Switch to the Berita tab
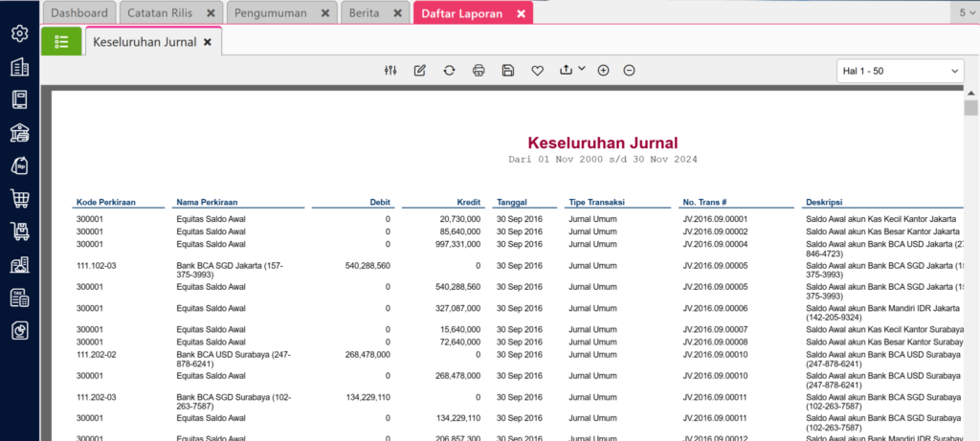This screenshot has width=980, height=441. click(x=364, y=13)
